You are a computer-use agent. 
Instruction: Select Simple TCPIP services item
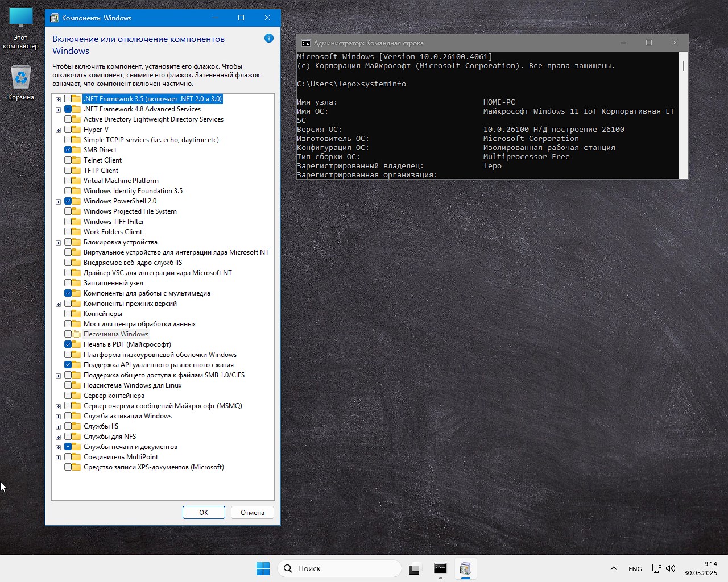(151, 140)
